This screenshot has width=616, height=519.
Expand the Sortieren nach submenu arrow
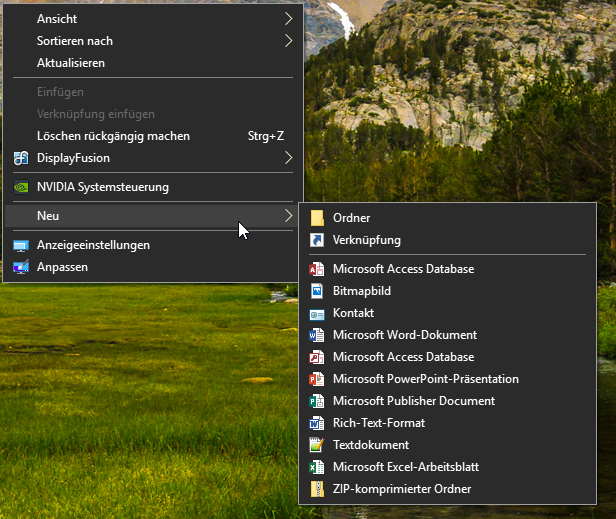pos(289,40)
